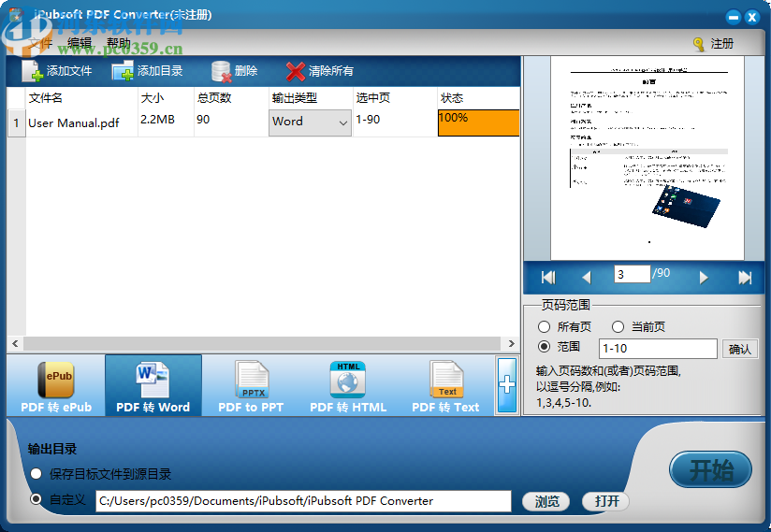Go to previous preview page

[x=586, y=278]
